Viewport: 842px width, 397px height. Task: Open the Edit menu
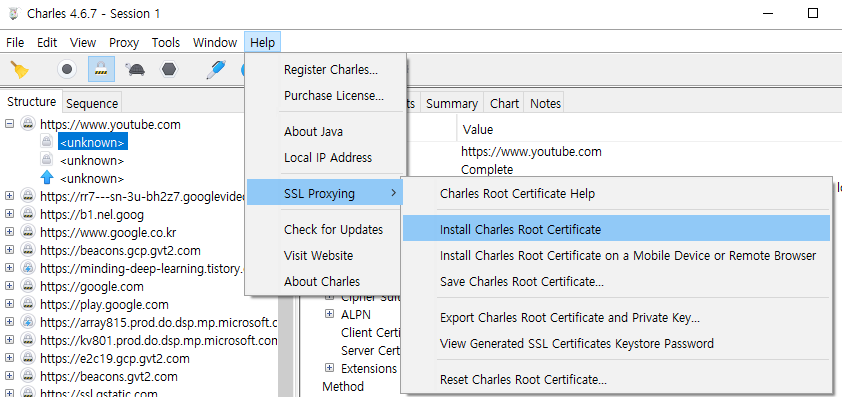[47, 42]
